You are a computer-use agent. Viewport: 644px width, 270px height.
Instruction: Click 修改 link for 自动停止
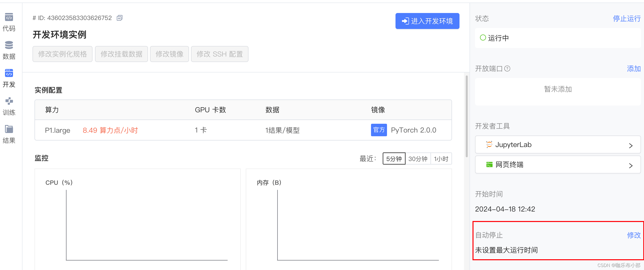tap(633, 235)
